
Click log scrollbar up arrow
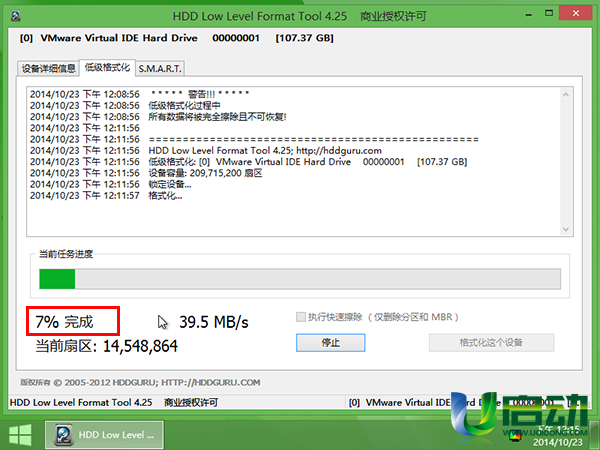[566, 95]
